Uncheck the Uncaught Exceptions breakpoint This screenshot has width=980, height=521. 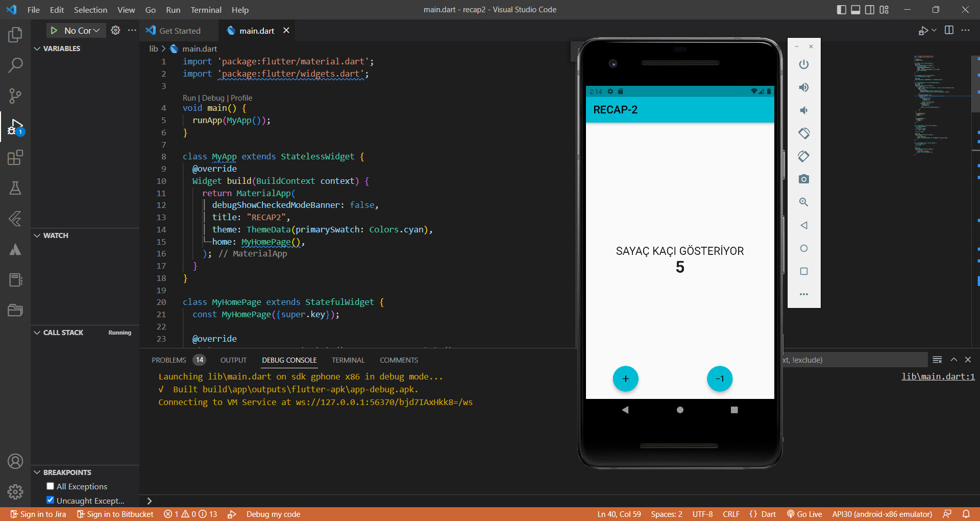[x=50, y=501]
